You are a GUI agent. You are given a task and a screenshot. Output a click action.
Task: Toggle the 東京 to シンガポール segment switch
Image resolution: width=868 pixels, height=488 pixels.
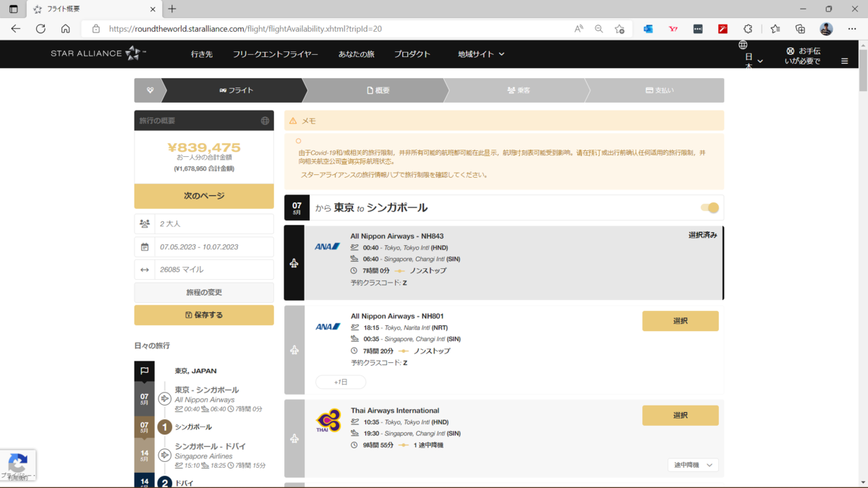tap(710, 207)
